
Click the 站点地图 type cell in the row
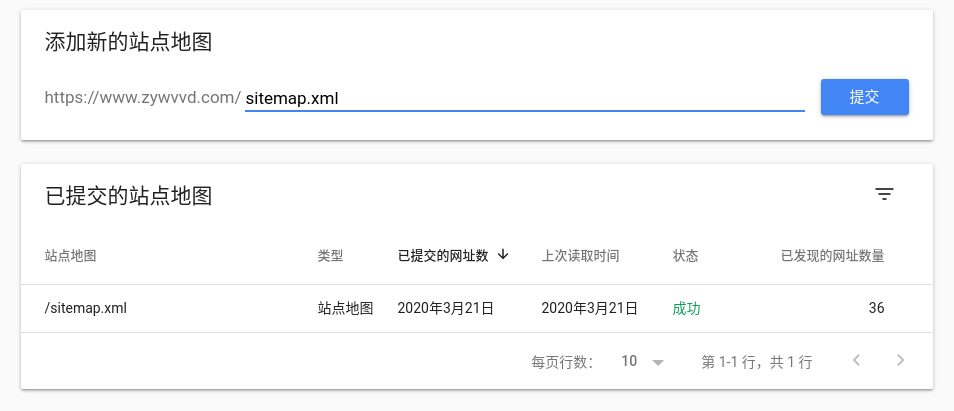(x=345, y=308)
